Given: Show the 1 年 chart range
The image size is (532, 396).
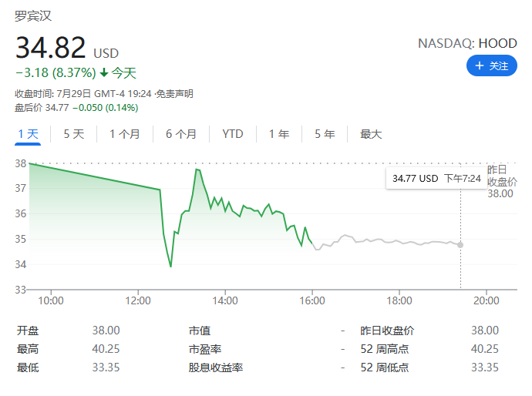Looking at the screenshot, I should point(279,134).
